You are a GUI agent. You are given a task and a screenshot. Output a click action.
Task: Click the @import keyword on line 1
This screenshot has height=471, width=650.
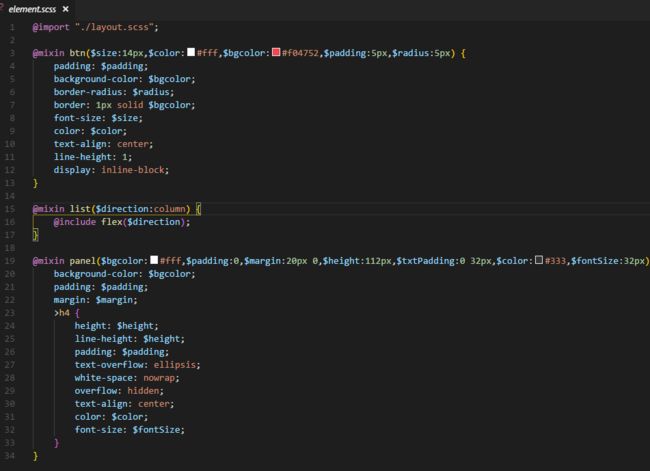51,27
